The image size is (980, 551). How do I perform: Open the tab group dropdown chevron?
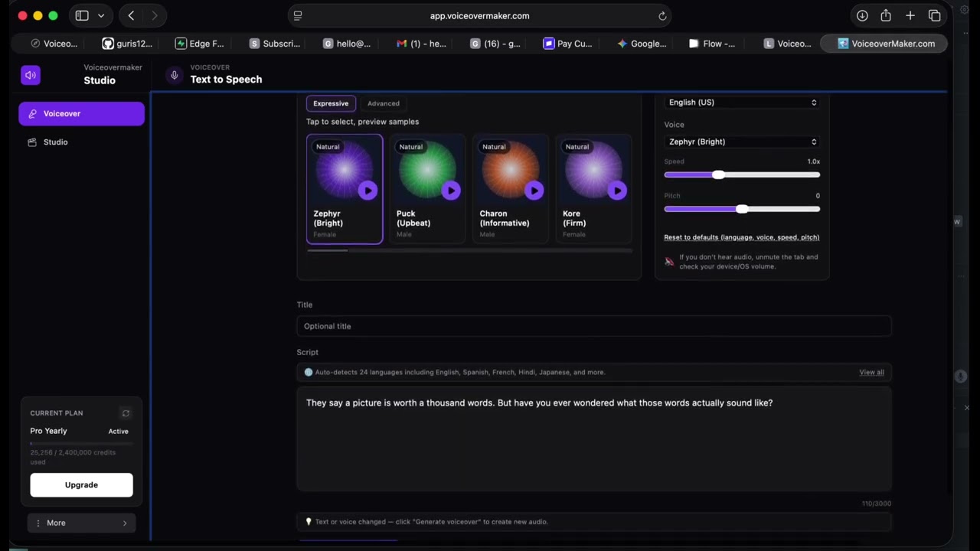pos(101,15)
